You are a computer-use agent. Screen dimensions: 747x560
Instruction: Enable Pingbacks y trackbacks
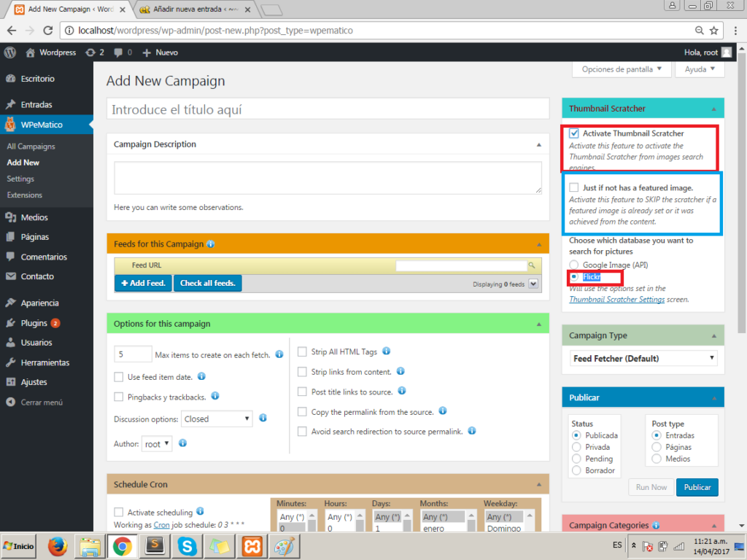(119, 397)
